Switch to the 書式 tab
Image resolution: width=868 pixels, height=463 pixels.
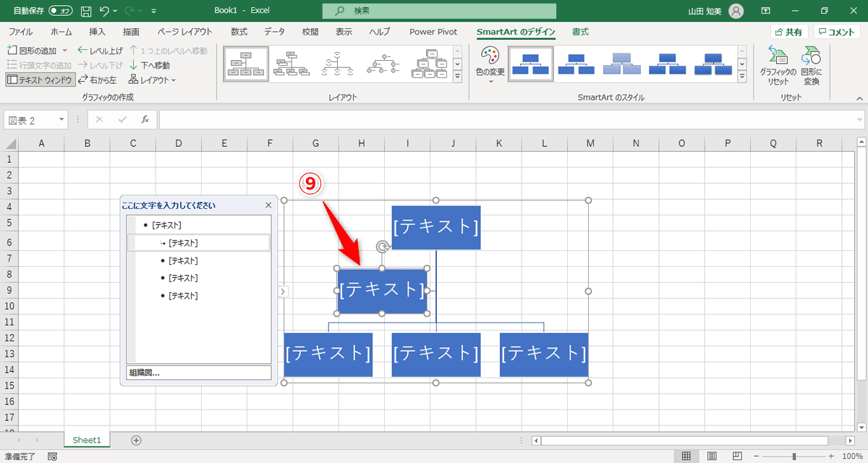[580, 32]
